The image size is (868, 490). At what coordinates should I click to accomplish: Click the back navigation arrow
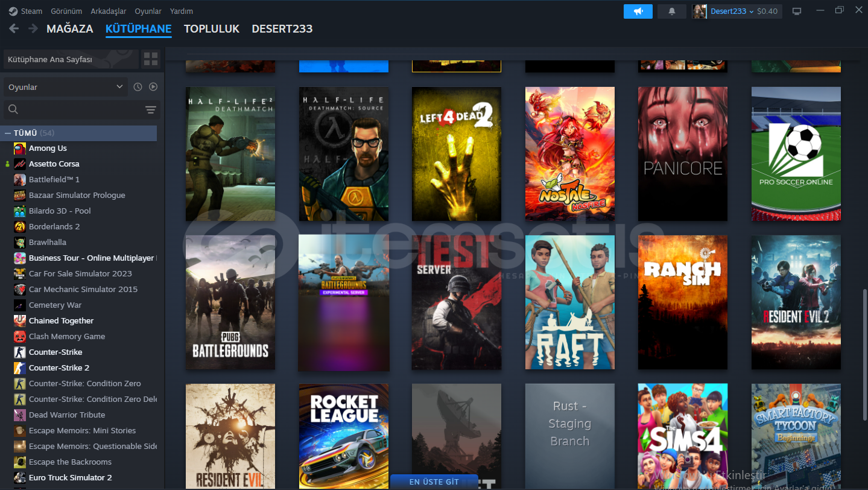14,28
